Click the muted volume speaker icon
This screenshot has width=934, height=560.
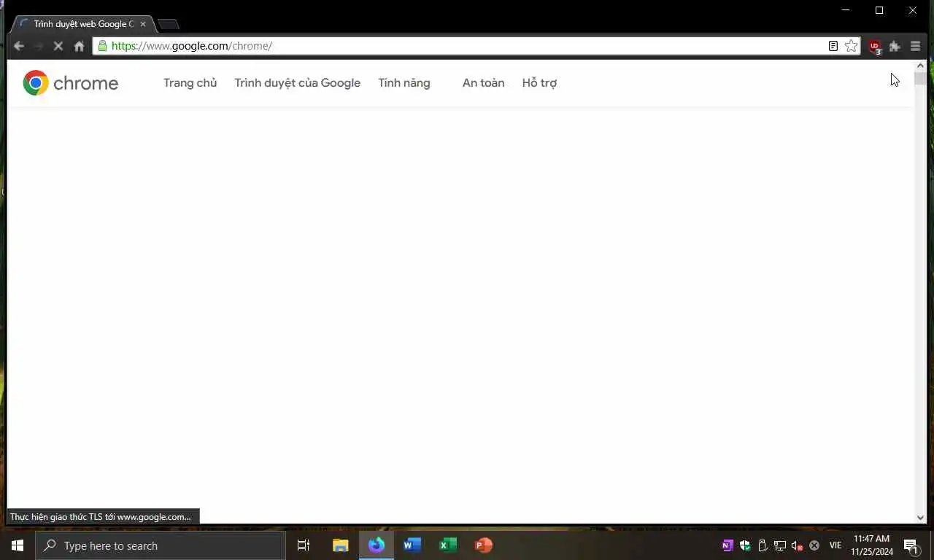point(798,545)
